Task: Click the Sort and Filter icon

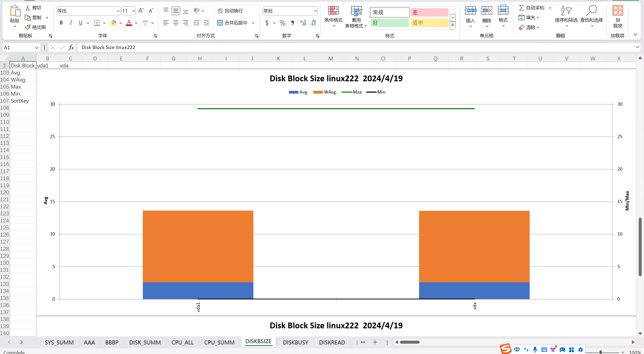Action: pos(566,11)
